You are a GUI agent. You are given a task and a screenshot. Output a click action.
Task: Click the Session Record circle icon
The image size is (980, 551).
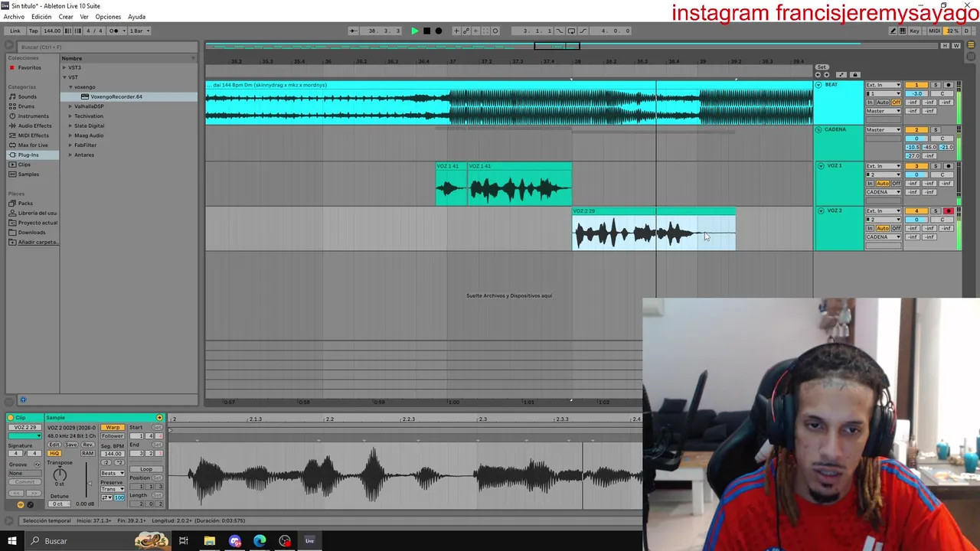495,31
